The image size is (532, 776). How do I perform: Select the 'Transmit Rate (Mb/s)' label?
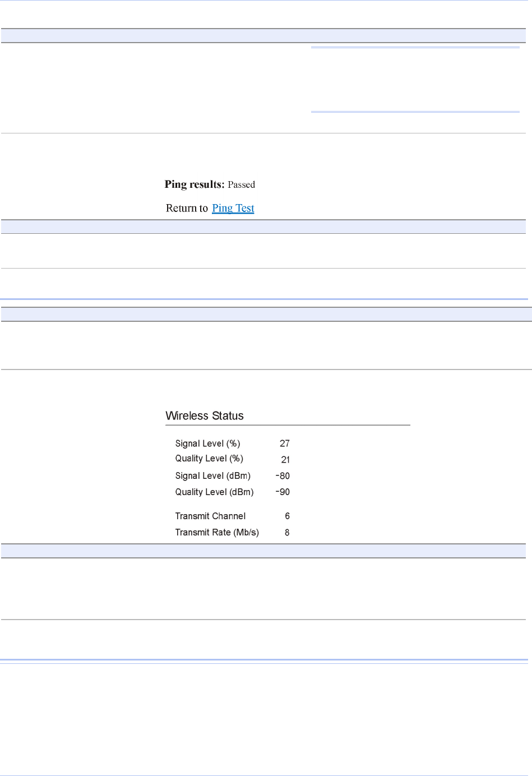point(217,533)
